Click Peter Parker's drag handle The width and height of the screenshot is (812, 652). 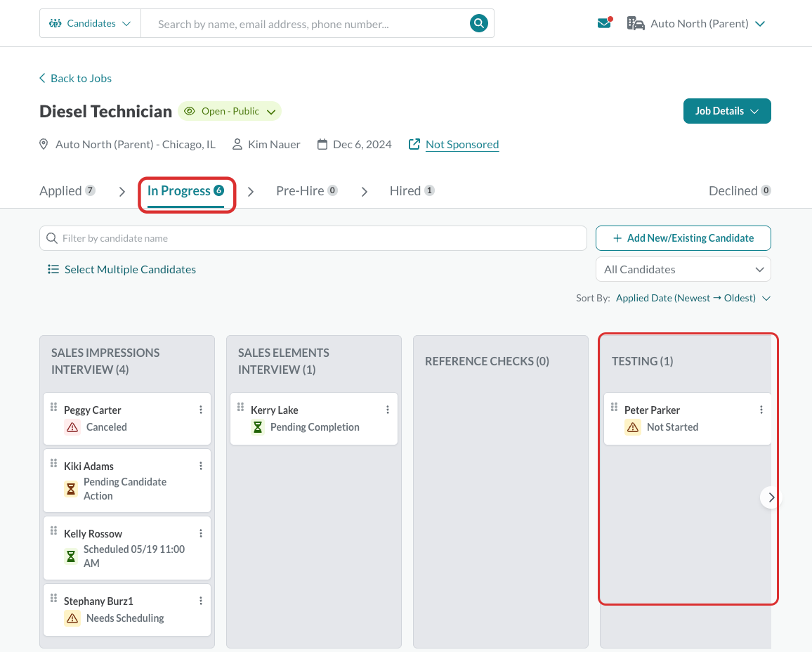coord(614,407)
